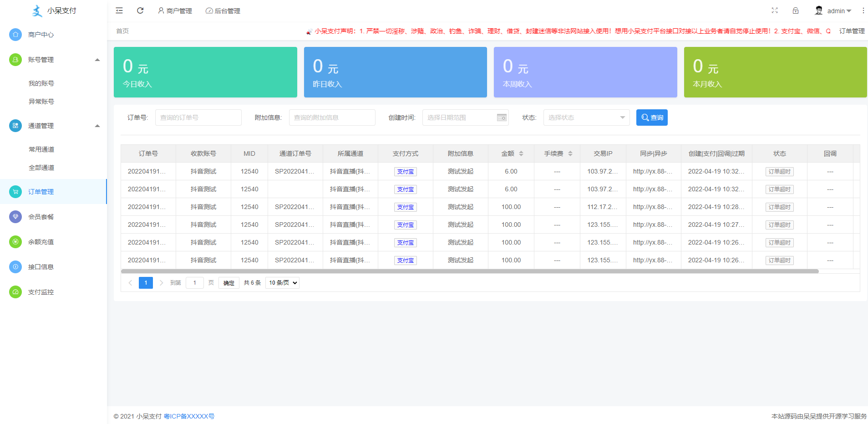Open the 粤ICP备XXXXX号 footer link
The image size is (868, 424).
[x=189, y=416]
